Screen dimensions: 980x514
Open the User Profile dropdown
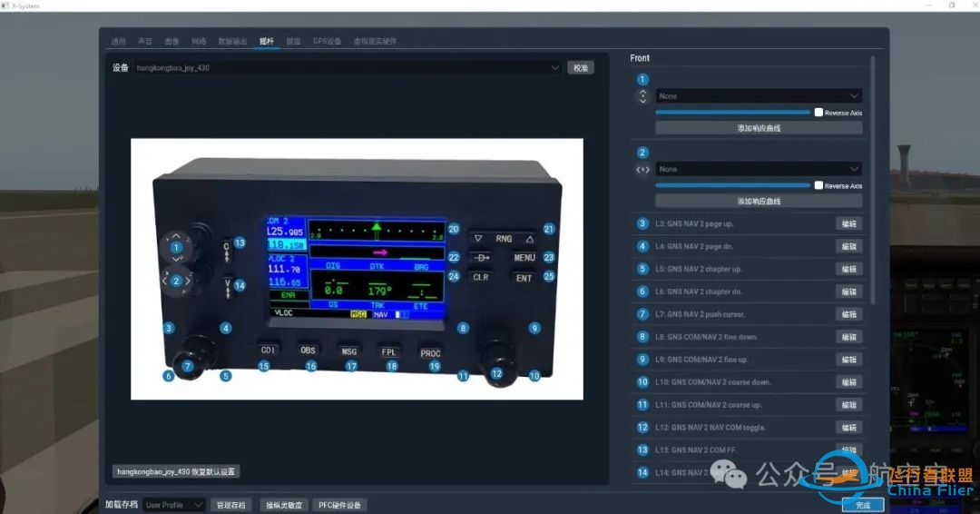click(x=173, y=505)
